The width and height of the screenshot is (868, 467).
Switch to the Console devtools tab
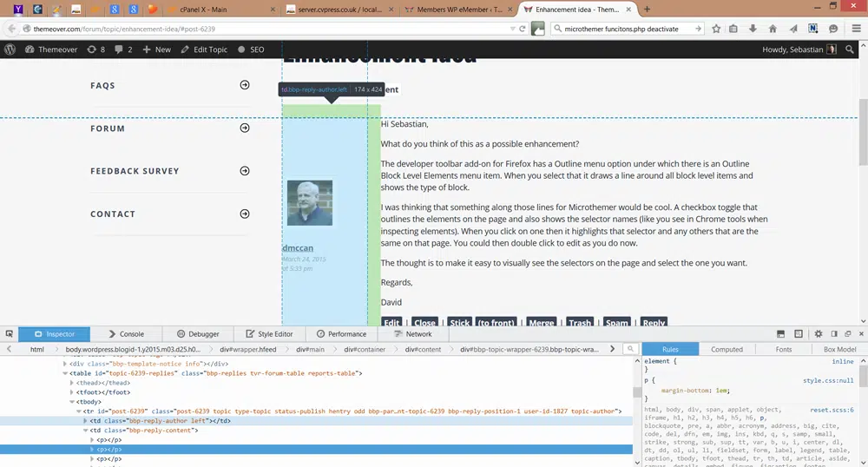126,334
